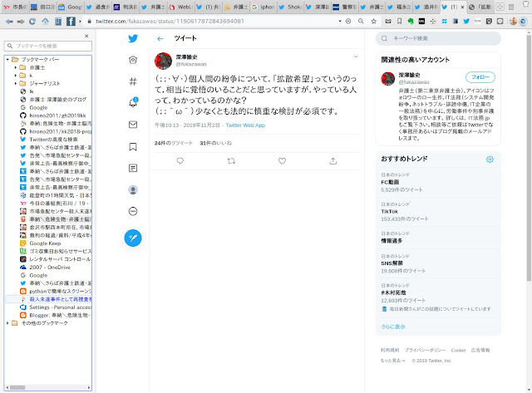Expand もっと見る footer menu
Viewport: 532px width, 393px height.
pos(393,361)
